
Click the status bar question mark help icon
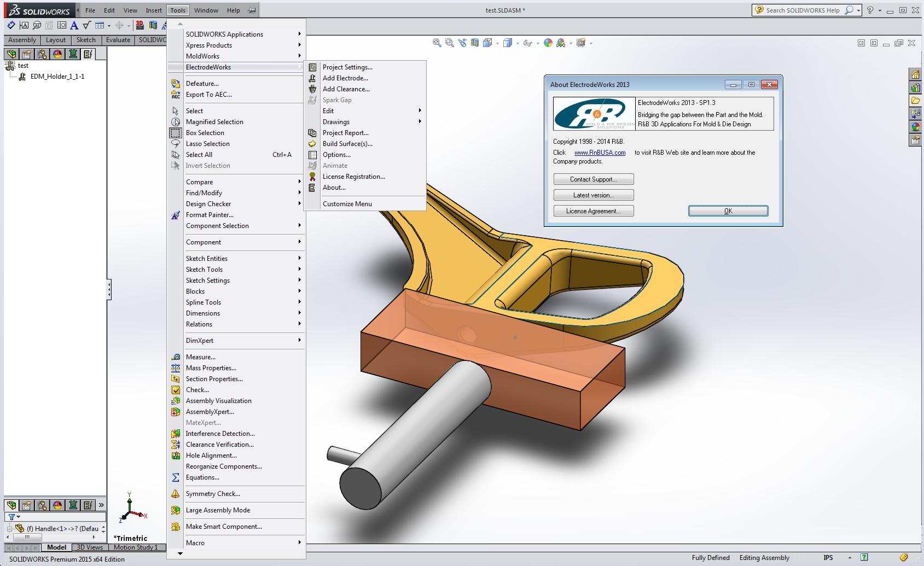coord(864,558)
